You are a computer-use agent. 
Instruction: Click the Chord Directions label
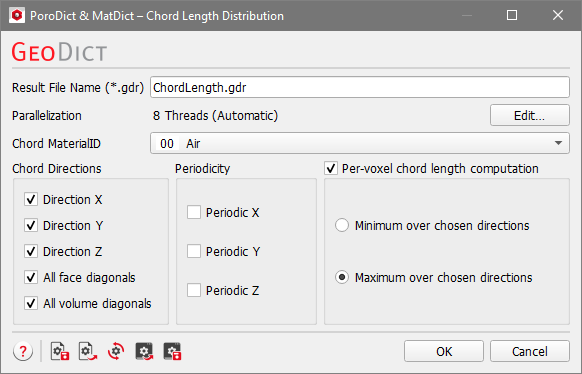pos(57,168)
